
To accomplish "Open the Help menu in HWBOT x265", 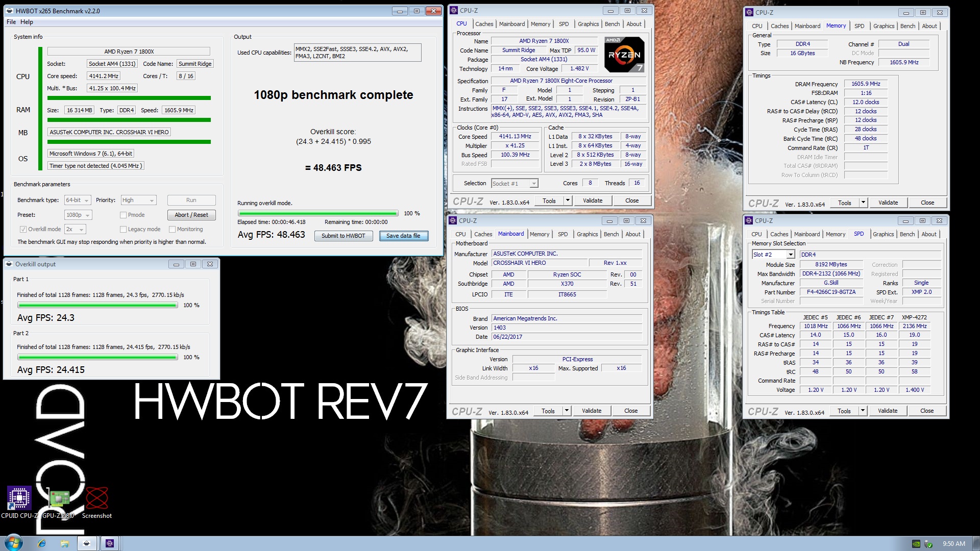I will [x=27, y=22].
